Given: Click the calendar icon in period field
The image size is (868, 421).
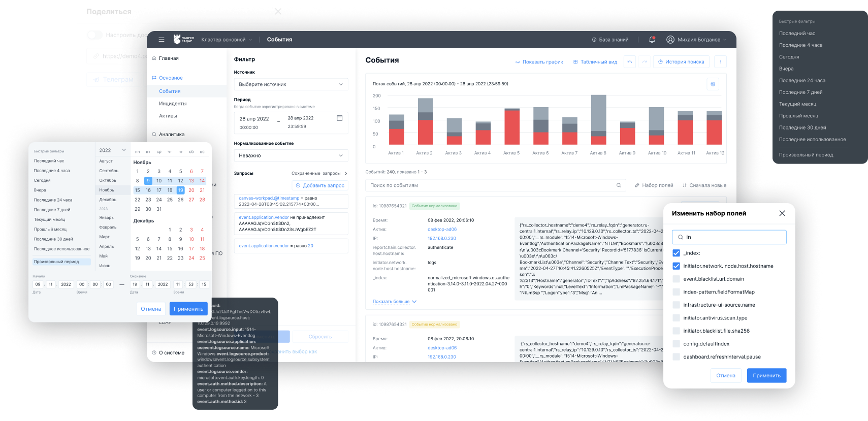Looking at the screenshot, I should (x=340, y=118).
